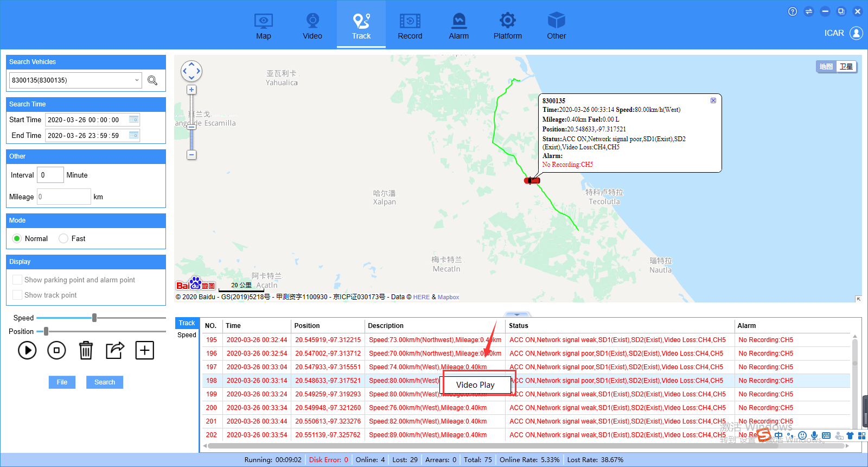Expand the vehicle selection dropdown
Viewport: 868px width, 467px height.
[x=137, y=80]
